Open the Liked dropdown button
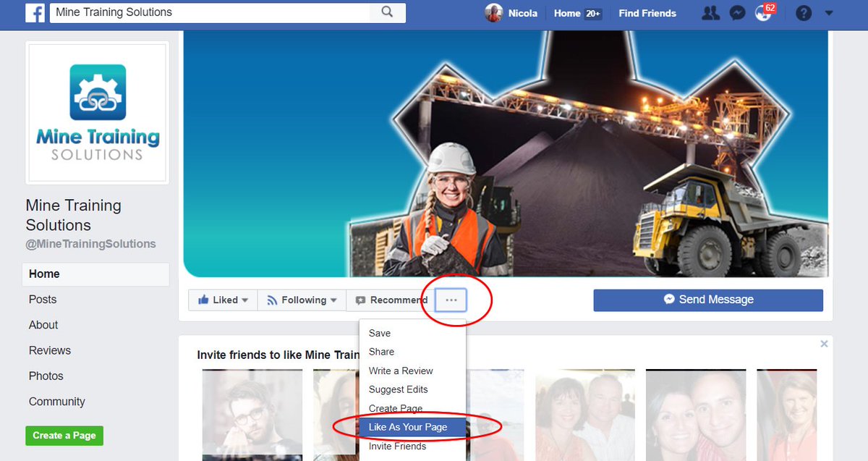The height and width of the screenshot is (461, 868). tap(223, 300)
